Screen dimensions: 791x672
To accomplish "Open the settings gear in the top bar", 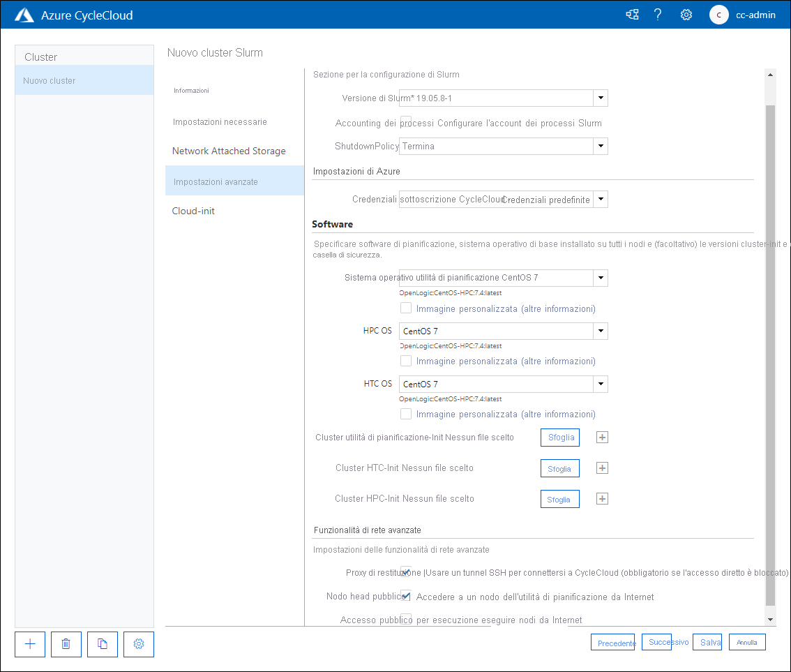I will (x=686, y=14).
